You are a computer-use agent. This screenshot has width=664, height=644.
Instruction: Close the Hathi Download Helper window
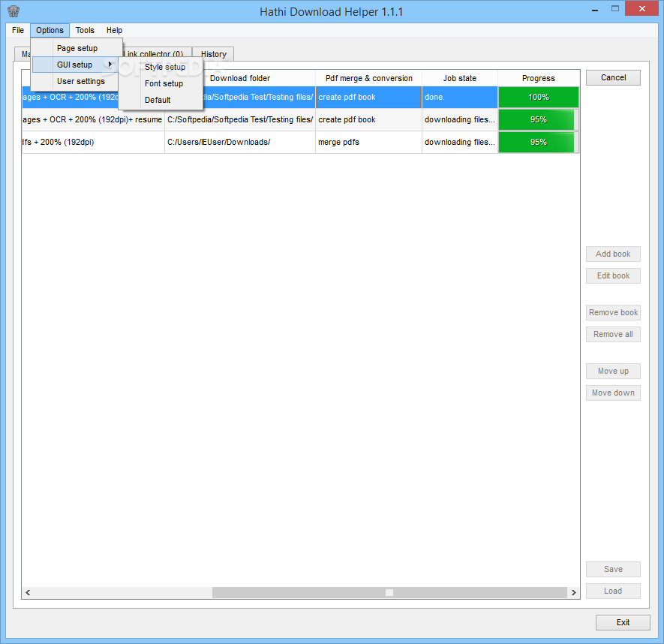click(x=641, y=8)
